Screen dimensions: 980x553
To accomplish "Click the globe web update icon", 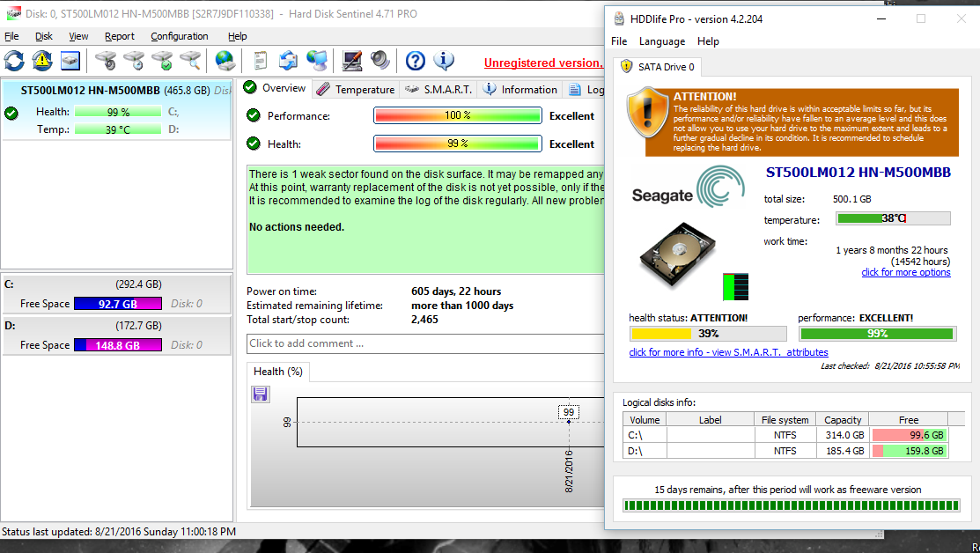I will click(225, 61).
